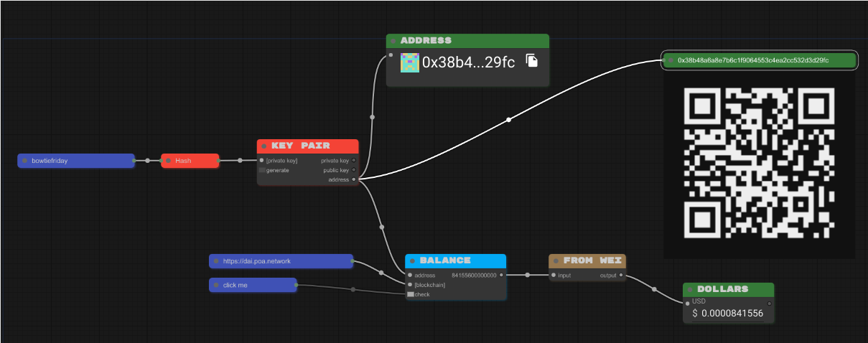Trigger the generate input on Key Pair
868x343 pixels.
[x=262, y=170]
